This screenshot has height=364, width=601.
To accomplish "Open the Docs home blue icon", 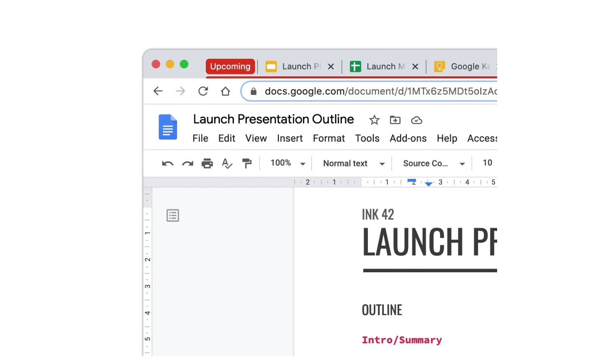I will click(168, 127).
